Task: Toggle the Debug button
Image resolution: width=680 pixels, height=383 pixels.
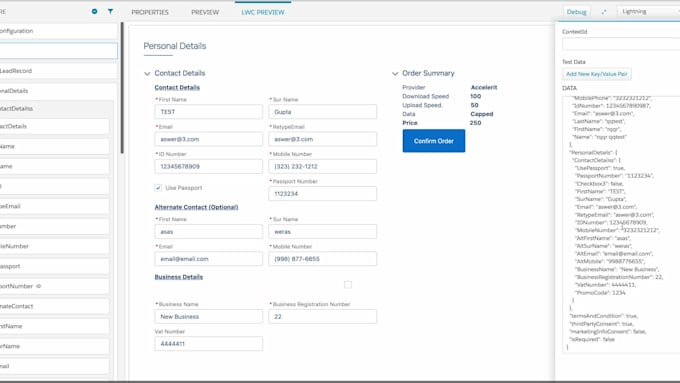Action: [576, 12]
